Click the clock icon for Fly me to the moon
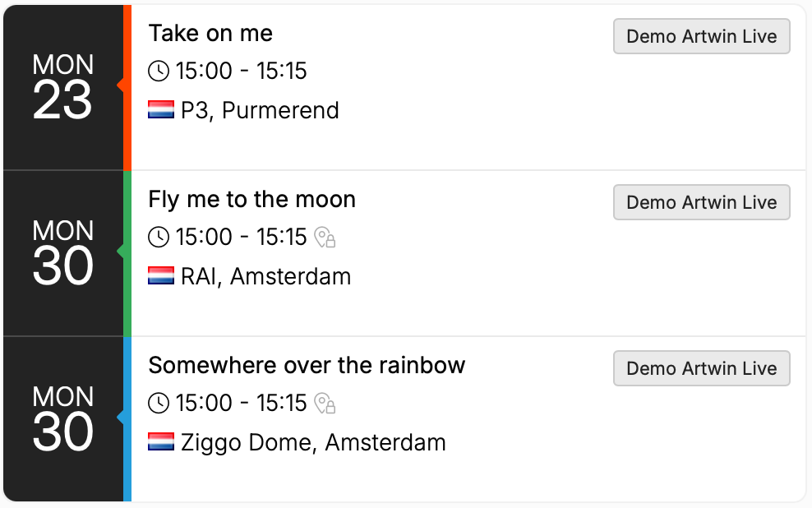Viewport: 812px width, 508px height. (x=159, y=238)
